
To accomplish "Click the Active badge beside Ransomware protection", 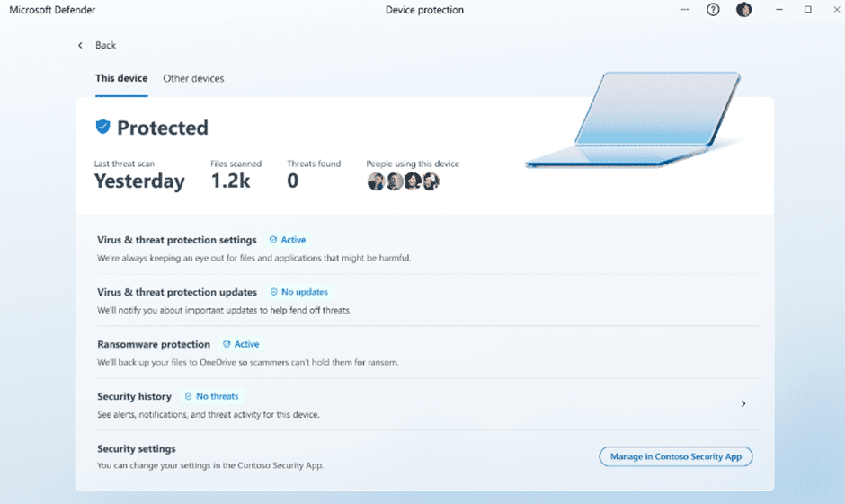I will [241, 344].
